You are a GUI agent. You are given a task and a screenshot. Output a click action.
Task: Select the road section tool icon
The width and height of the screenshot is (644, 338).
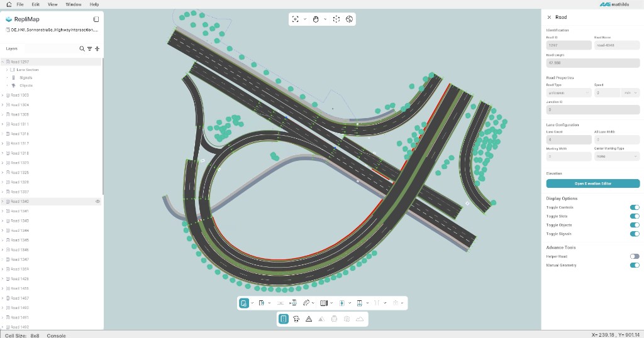point(359,303)
